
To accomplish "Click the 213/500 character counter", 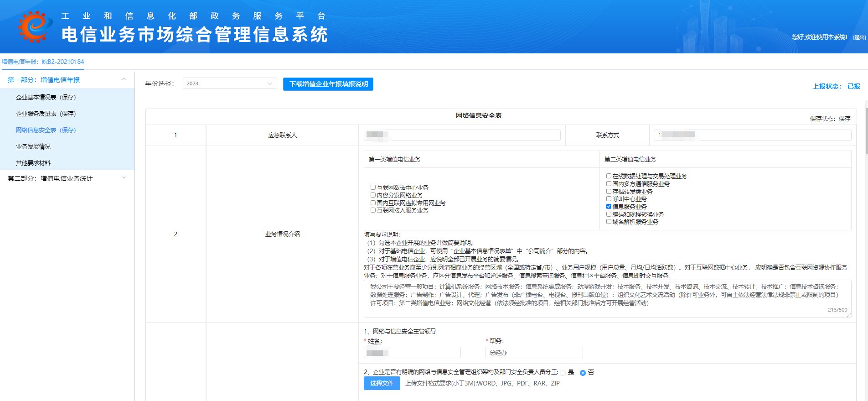I will point(837,310).
